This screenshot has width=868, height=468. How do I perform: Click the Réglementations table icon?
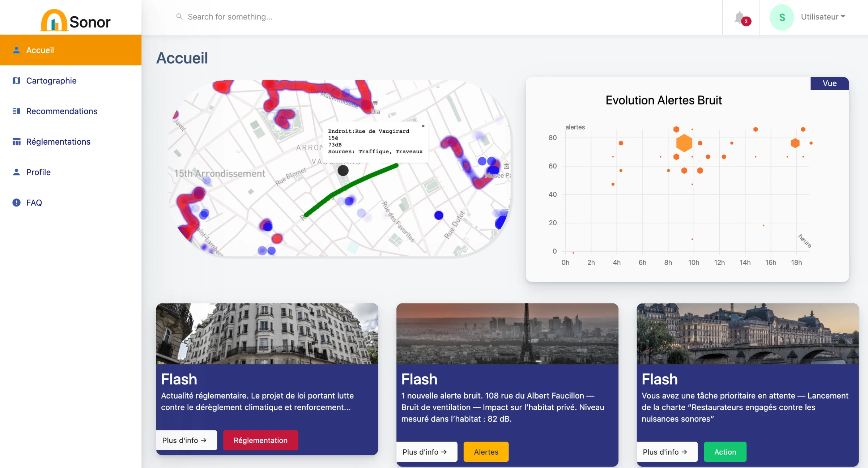click(x=16, y=142)
